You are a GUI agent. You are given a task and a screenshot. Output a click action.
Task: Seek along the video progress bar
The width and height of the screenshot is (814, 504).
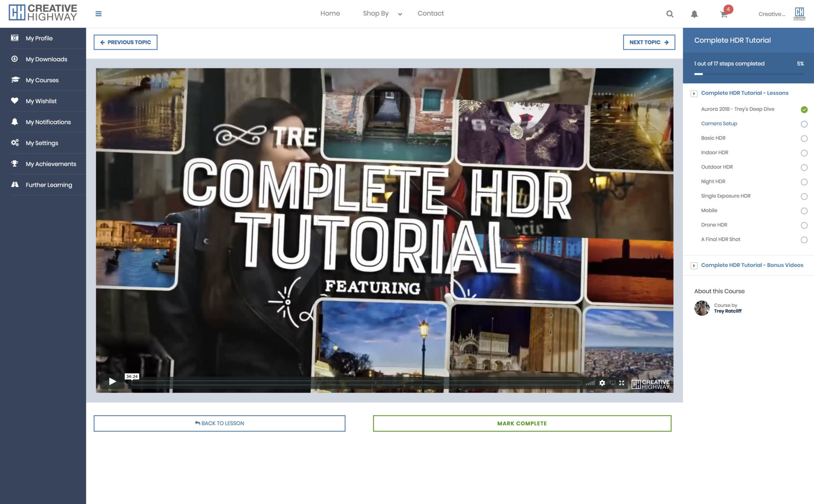357,383
